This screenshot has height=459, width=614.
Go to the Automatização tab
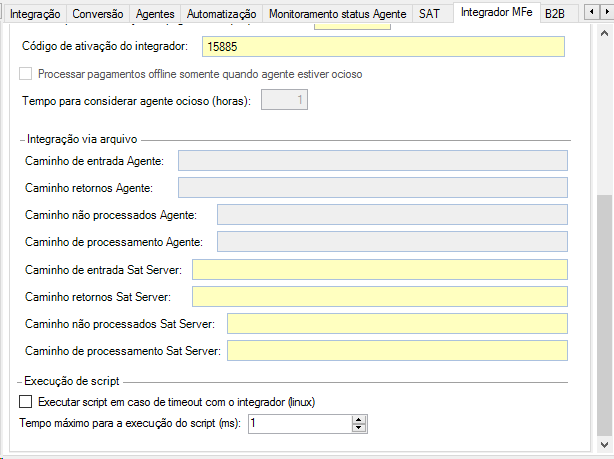tap(221, 14)
